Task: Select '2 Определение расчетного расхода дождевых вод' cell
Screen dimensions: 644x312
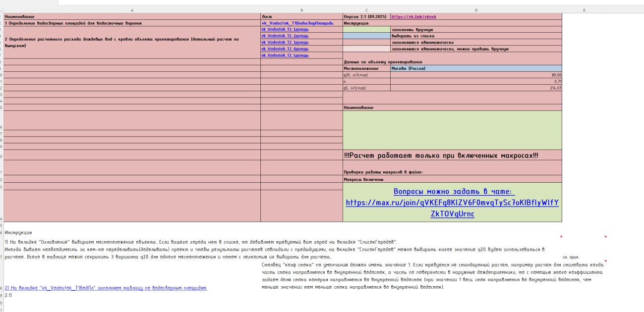Action: [132, 42]
